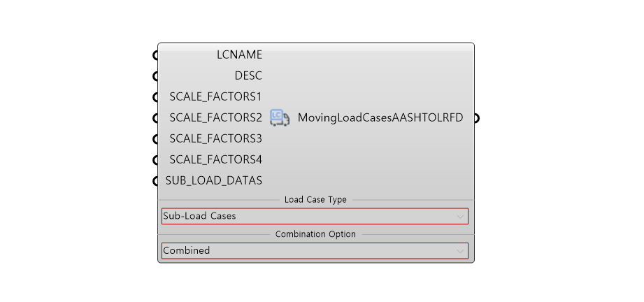This screenshot has height=302, width=644.
Task: Click the SCALE_FACTORS2 input connector grip
Action: [156, 118]
